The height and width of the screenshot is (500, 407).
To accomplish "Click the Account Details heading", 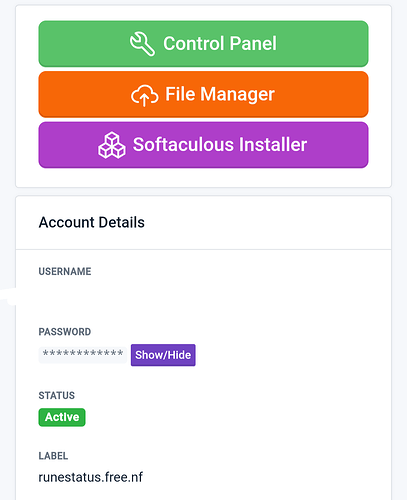I will coord(92,222).
